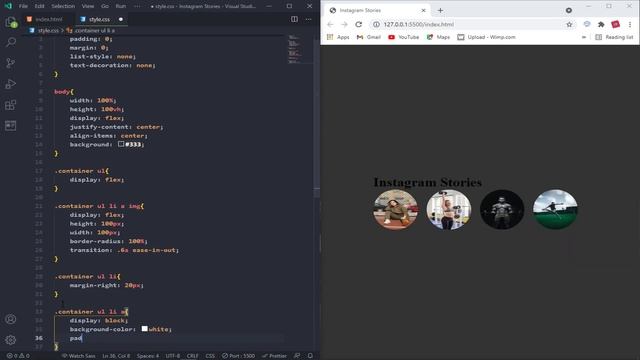Open the errors and warnings status item
The height and width of the screenshot is (360, 640).
(18, 356)
